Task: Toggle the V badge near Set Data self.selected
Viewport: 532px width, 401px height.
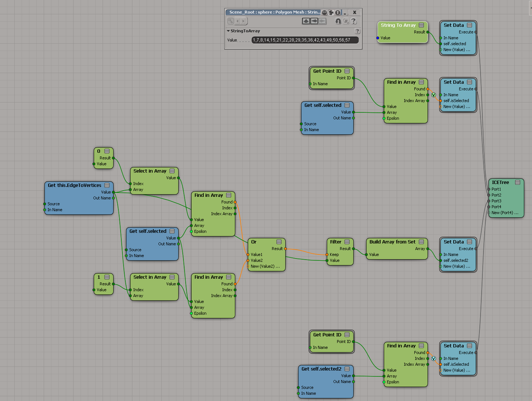Action: (x=433, y=95)
